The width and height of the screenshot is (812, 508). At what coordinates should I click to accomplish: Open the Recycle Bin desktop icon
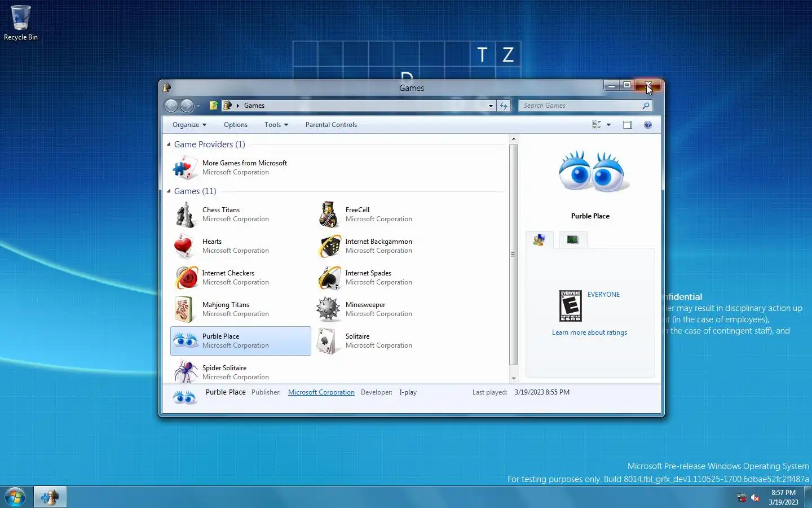21,23
